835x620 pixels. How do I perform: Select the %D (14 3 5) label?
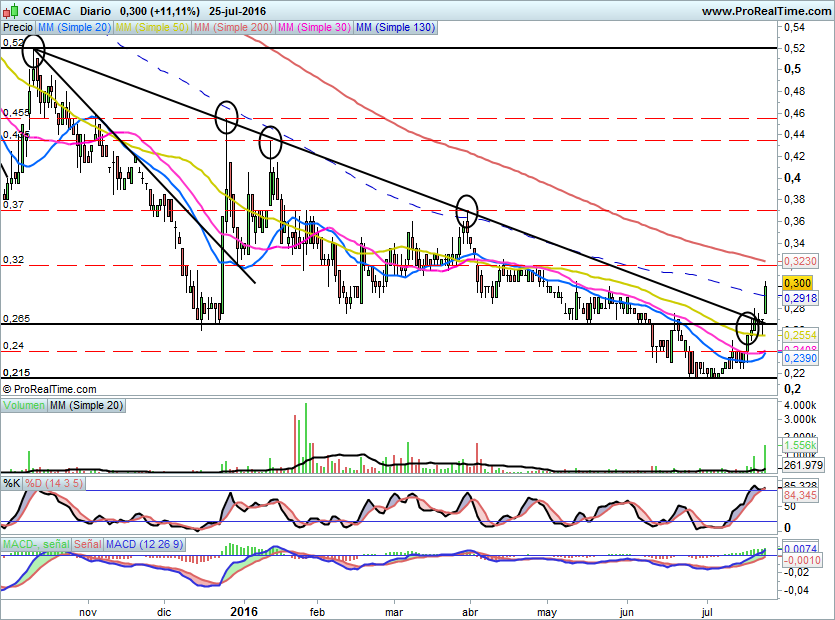54,484
